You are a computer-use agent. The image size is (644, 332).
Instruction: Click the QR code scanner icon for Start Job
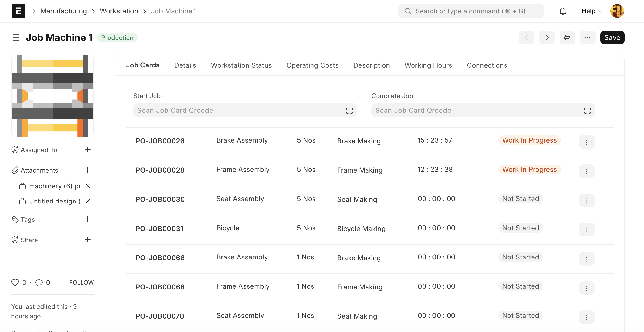(349, 110)
